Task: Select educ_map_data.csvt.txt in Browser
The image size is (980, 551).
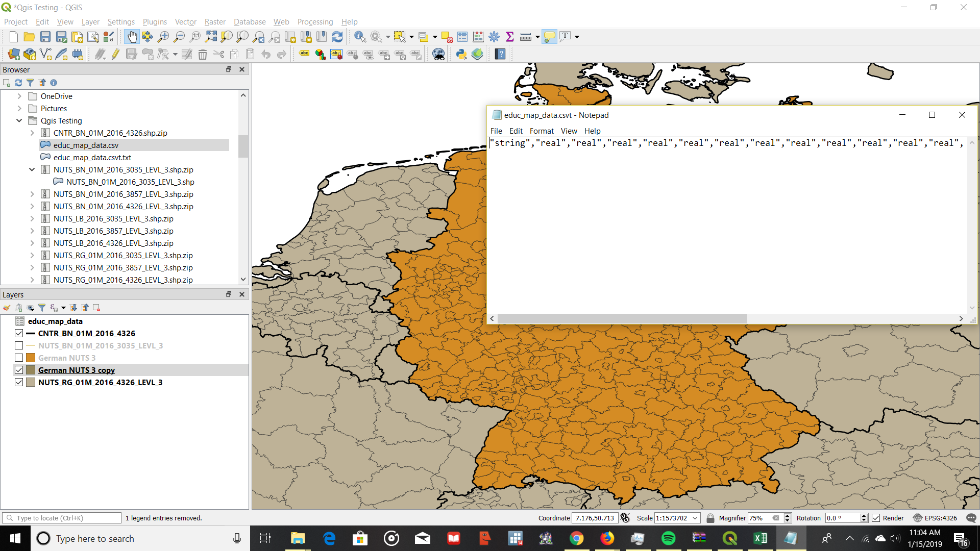Action: coord(92,157)
